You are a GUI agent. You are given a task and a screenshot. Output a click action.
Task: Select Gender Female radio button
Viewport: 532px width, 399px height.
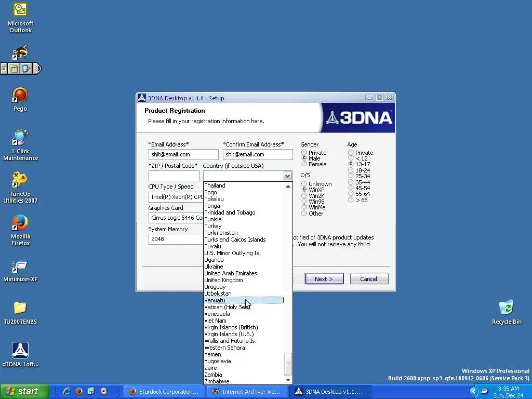pyautogui.click(x=304, y=164)
